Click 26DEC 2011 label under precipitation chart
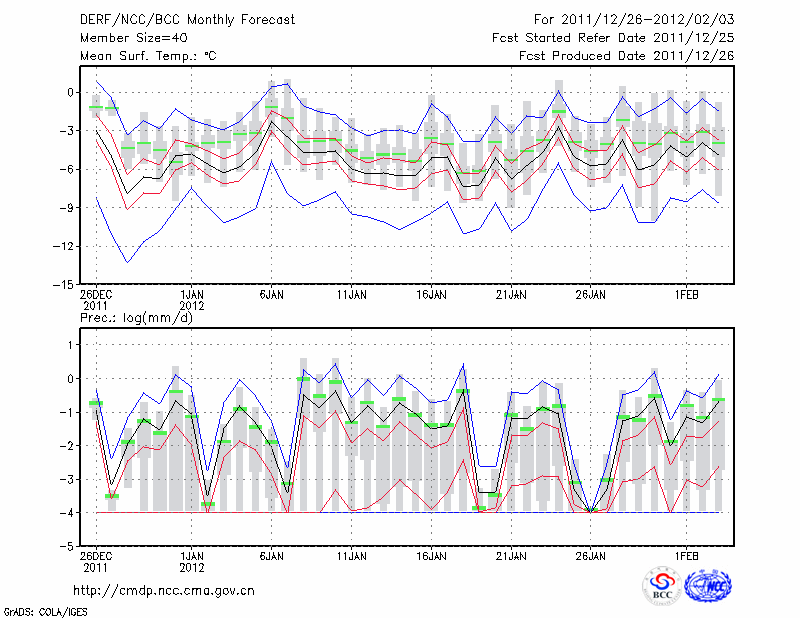 coord(97,561)
